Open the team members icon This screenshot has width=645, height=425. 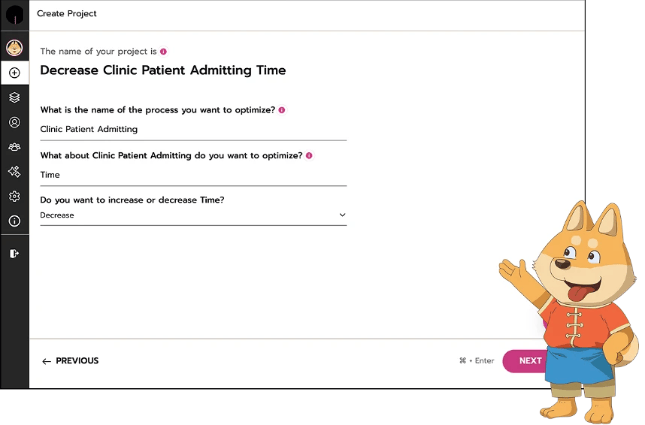[x=14, y=147]
